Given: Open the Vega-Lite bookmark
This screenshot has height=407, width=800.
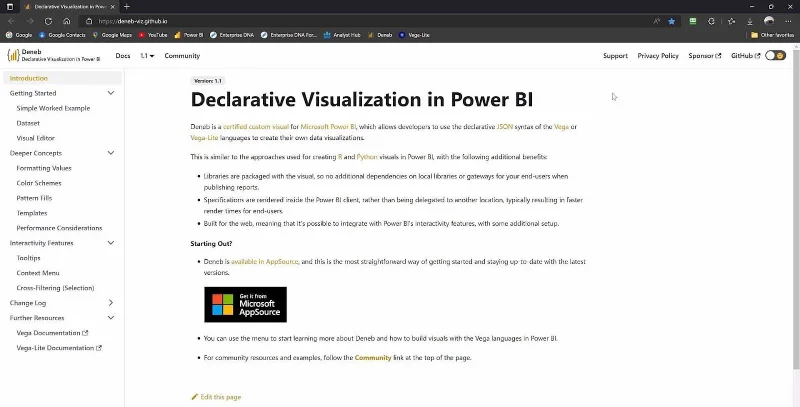Looking at the screenshot, I should [414, 35].
